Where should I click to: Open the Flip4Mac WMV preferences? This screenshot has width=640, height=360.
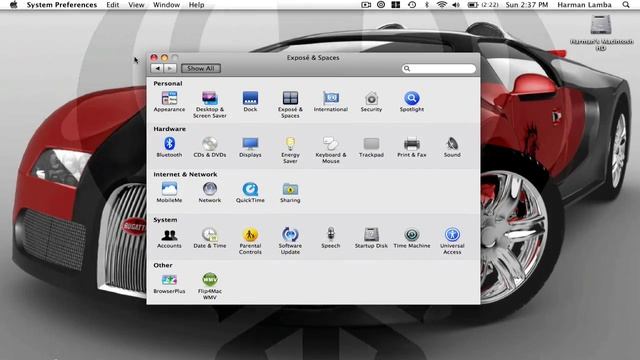tap(209, 286)
